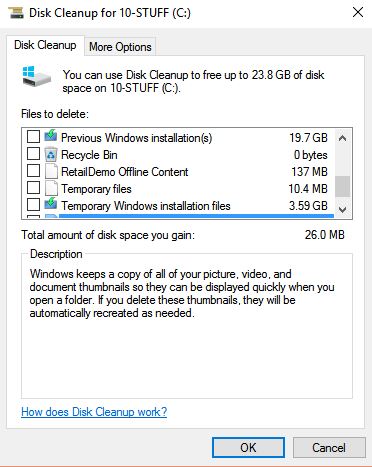
Task: Check the Previous Windows installation(s) checkbox
Action: [x=33, y=136]
